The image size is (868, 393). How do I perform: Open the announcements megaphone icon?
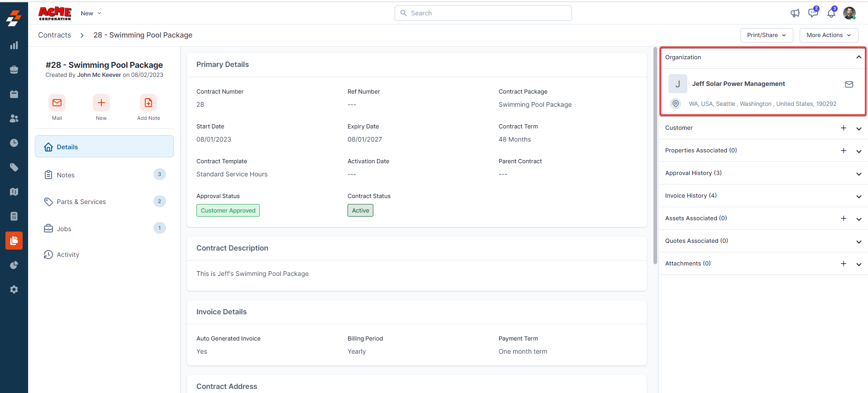coord(795,13)
